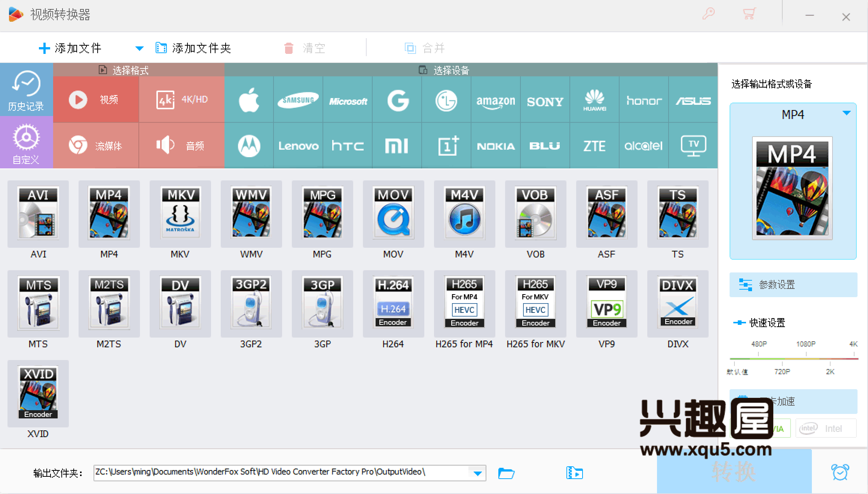This screenshot has height=494, width=868.
Task: Open ASUS device presets
Action: pyautogui.click(x=693, y=100)
